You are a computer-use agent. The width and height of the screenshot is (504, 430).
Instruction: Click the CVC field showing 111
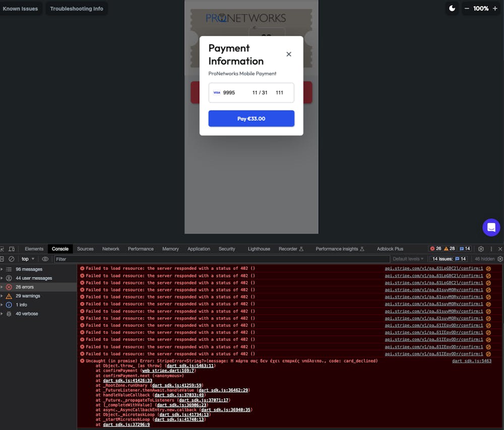click(279, 93)
